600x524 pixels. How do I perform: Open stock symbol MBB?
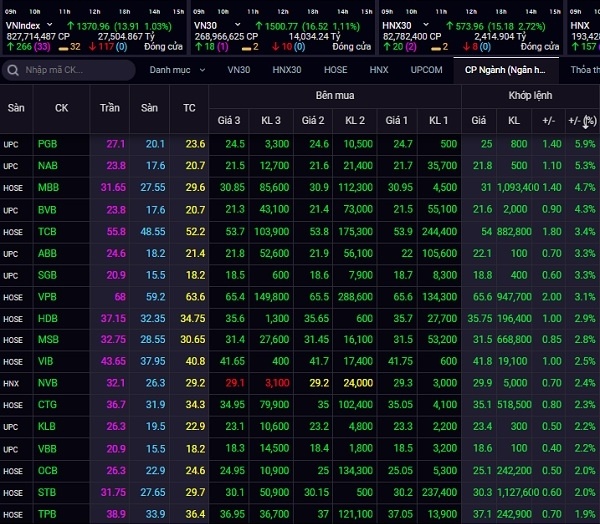coord(48,188)
